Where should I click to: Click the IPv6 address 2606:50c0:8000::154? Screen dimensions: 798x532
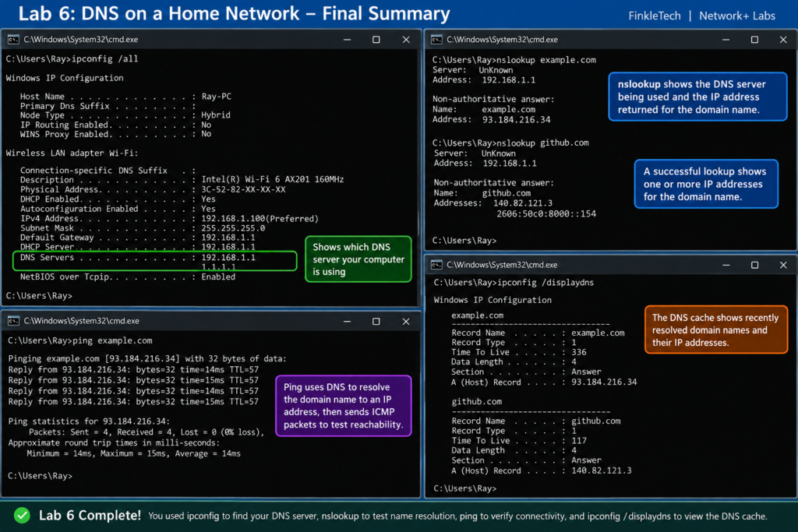(546, 214)
